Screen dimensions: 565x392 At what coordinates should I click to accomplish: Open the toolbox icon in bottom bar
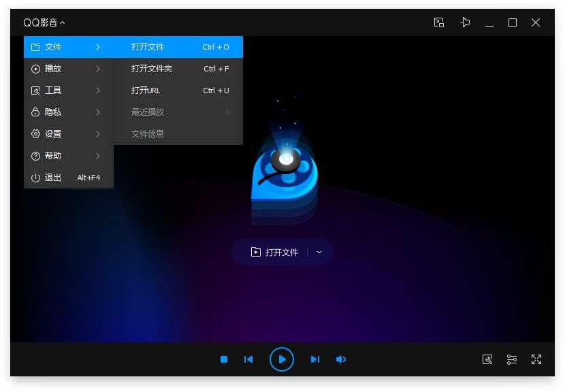pyautogui.click(x=487, y=359)
